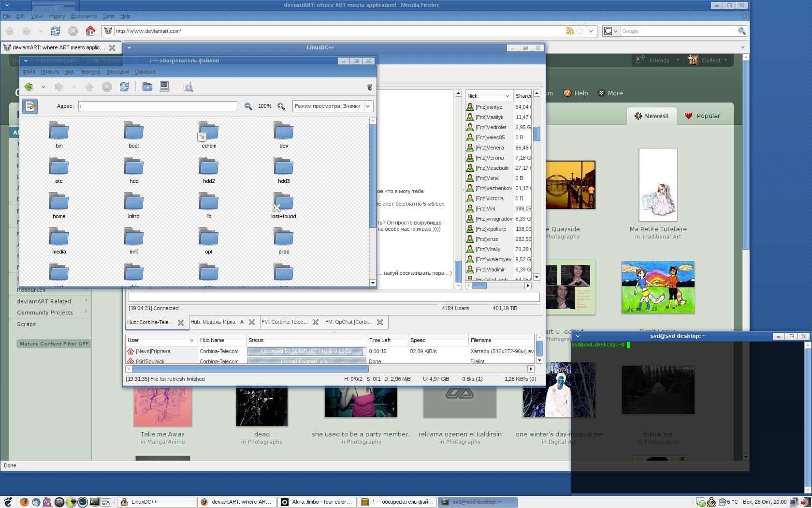Open the back history dropdown arrow in file browser
Image resolution: width=812 pixels, height=508 pixels.
43,87
